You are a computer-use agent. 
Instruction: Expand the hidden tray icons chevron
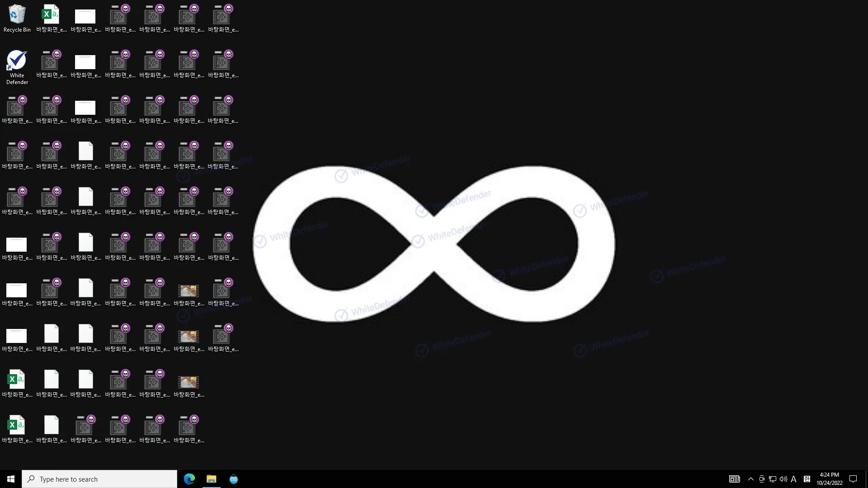751,479
